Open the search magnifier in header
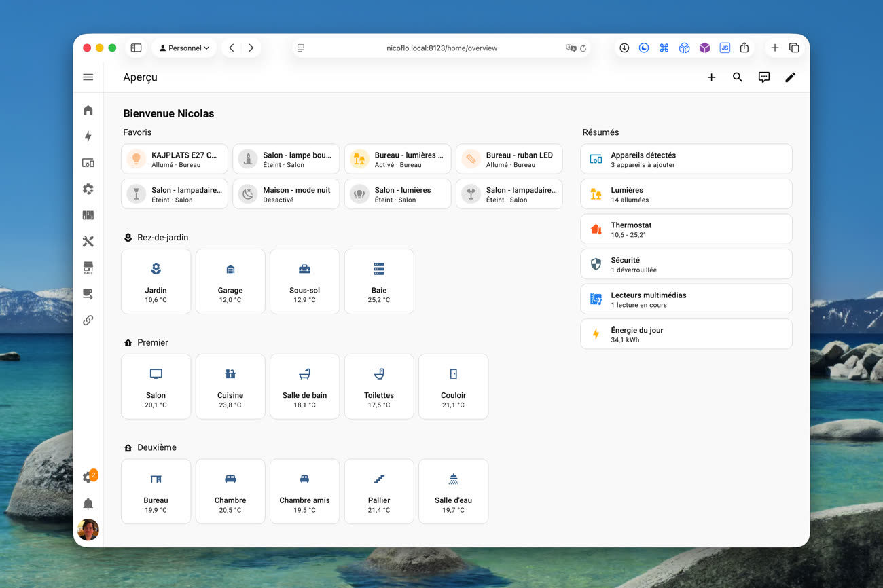The image size is (883, 588). click(x=738, y=77)
